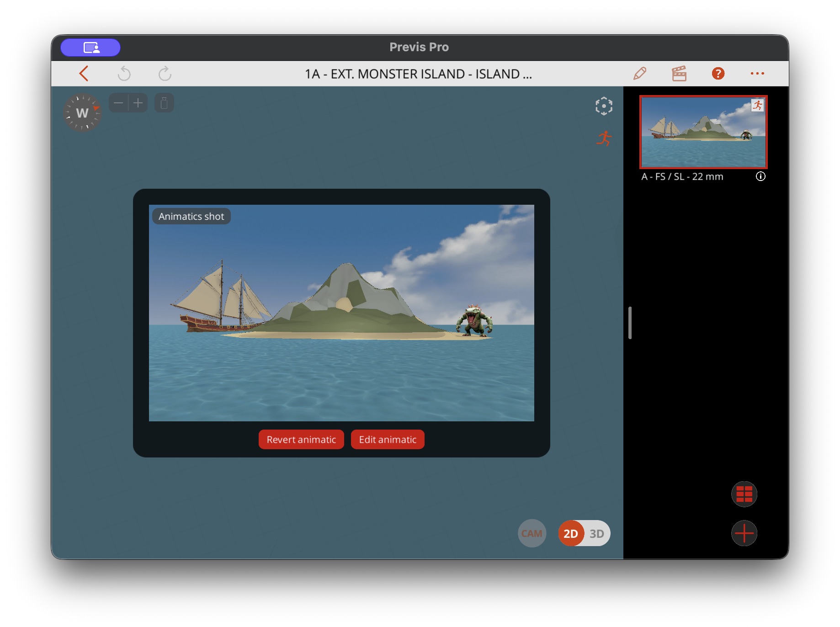The width and height of the screenshot is (840, 627).
Task: Click the back arrow
Action: pyautogui.click(x=84, y=74)
